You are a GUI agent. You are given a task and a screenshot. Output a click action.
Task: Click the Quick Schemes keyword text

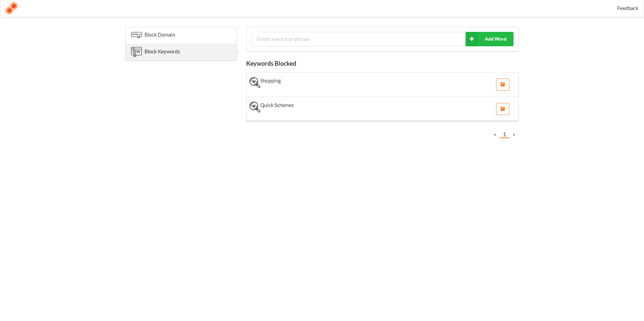[277, 105]
